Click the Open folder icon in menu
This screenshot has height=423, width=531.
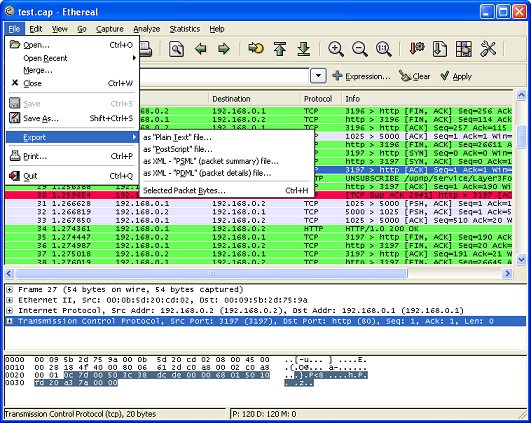point(15,44)
